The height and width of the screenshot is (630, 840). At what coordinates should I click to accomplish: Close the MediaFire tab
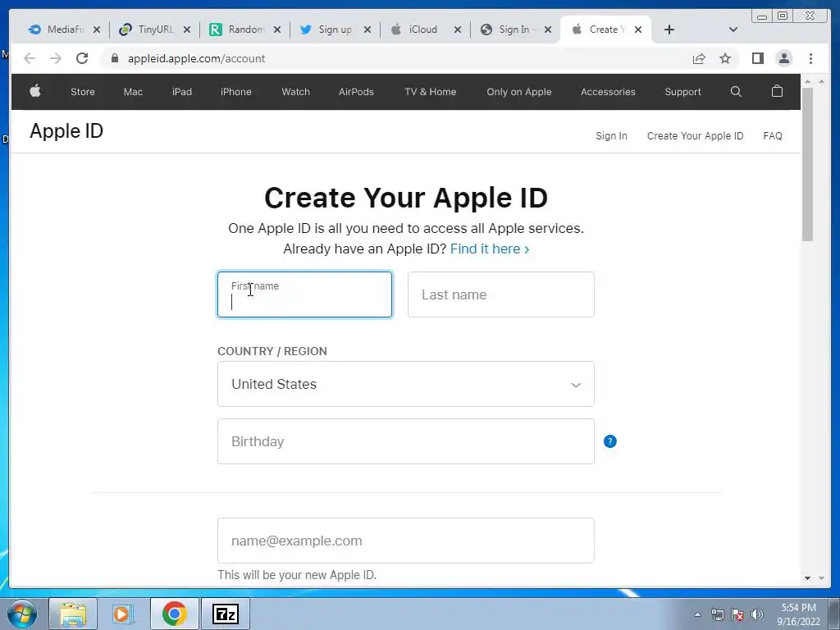pyautogui.click(x=97, y=30)
